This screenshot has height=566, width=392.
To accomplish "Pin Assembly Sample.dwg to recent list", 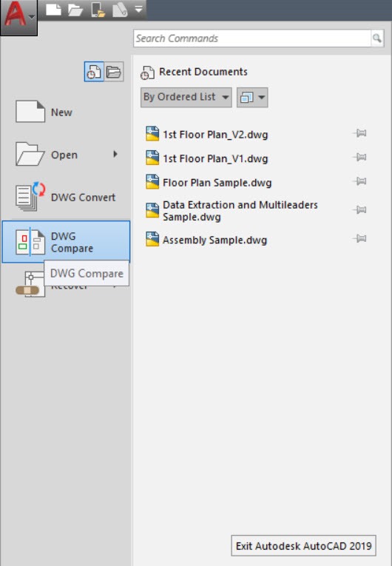I will pyautogui.click(x=360, y=238).
